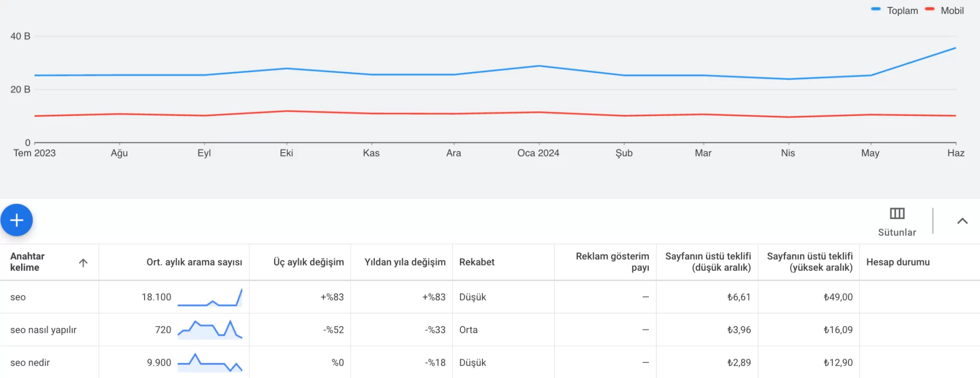Open the trend sparkline for seo
The image size is (980, 378).
click(x=210, y=297)
